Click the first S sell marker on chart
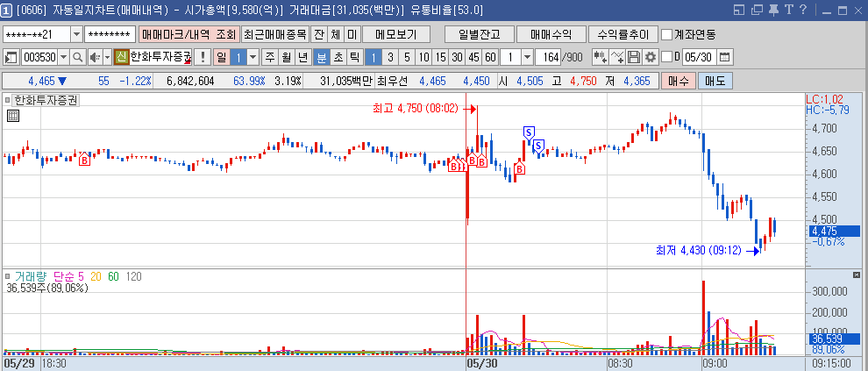Image resolution: width=868 pixels, height=371 pixels. (529, 132)
